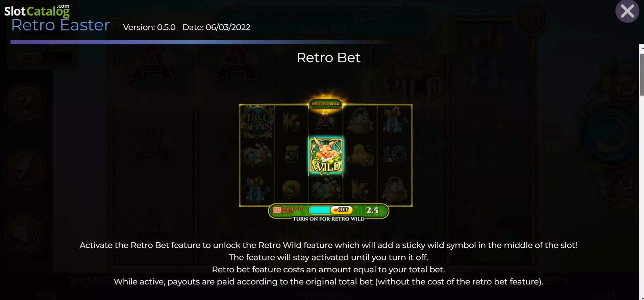Open the dimmed question mark help button
Image resolution: width=644 pixels, height=300 pixels.
click(25, 104)
